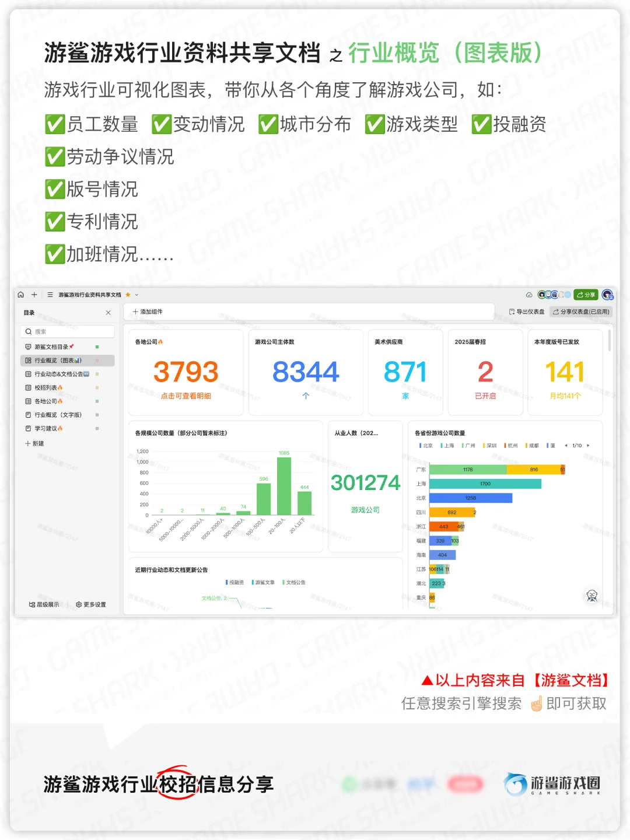Toggle 投融资 legend in the trends chart
The width and height of the screenshot is (630, 840).
(236, 582)
